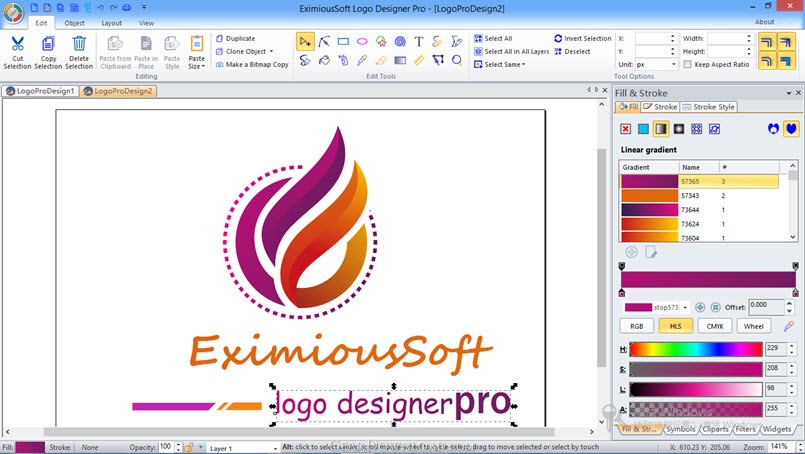
Task: Open the stop573 gradient stop dropdown
Action: click(x=685, y=308)
